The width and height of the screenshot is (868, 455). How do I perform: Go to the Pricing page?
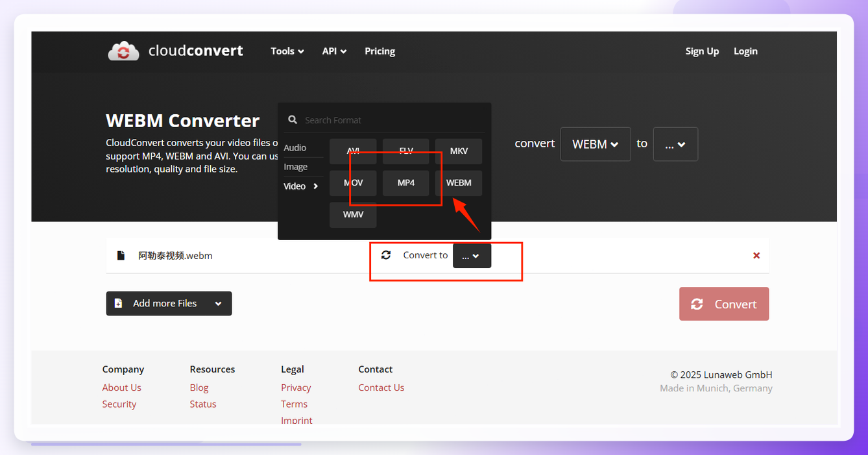tap(380, 51)
